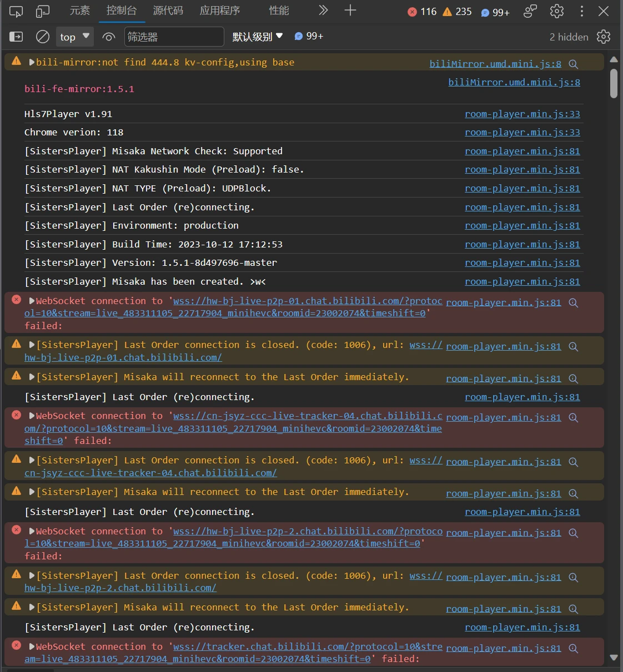Viewport: 623px width, 672px height.
Task: Open console settings gear next to 2 hidden
Action: (604, 37)
